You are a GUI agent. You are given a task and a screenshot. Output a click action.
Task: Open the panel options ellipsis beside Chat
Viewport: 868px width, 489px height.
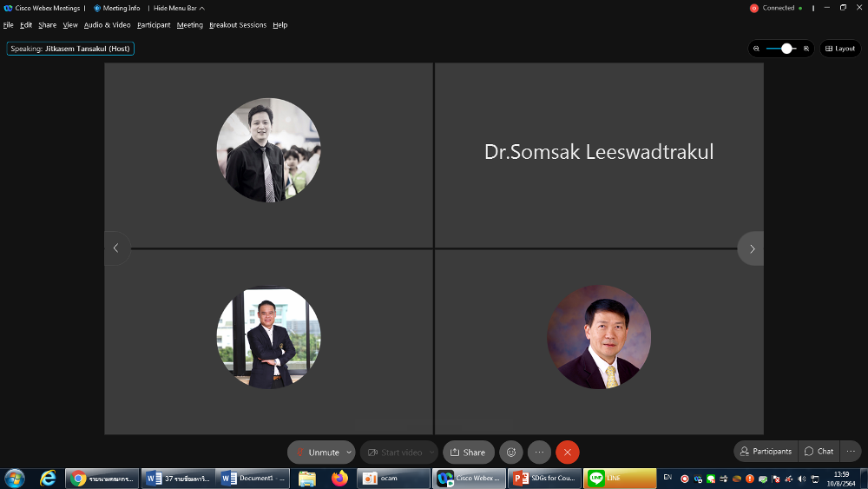[851, 451]
